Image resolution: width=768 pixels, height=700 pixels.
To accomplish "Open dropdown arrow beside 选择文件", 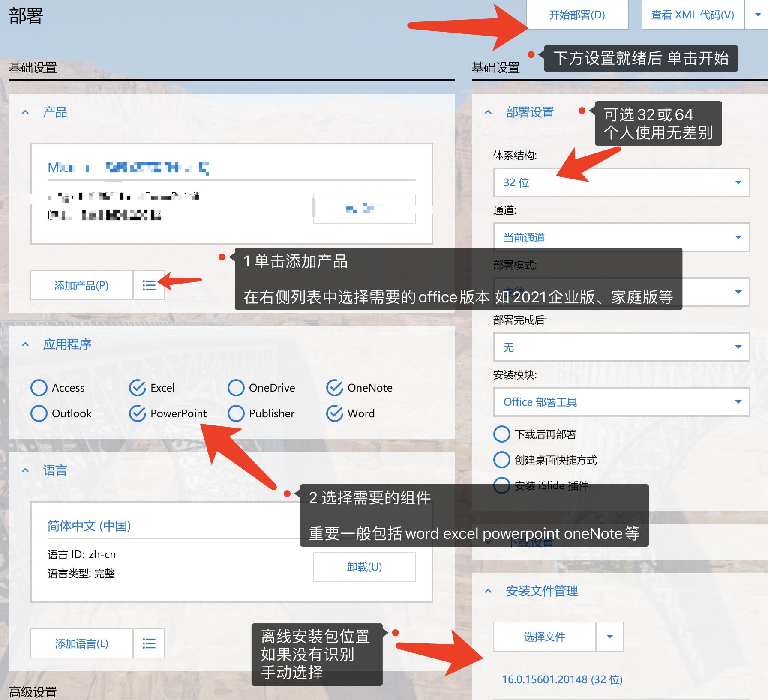I will (x=610, y=637).
